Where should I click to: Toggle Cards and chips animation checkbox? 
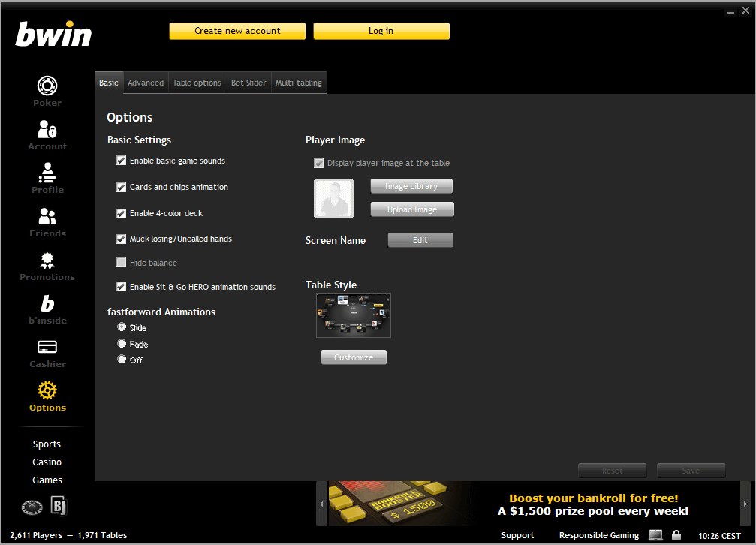point(122,187)
